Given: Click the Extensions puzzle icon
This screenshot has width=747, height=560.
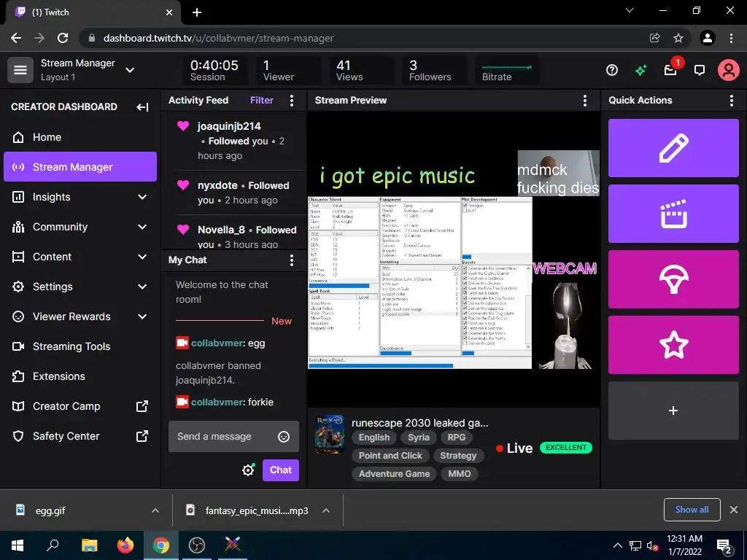Looking at the screenshot, I should tap(18, 376).
